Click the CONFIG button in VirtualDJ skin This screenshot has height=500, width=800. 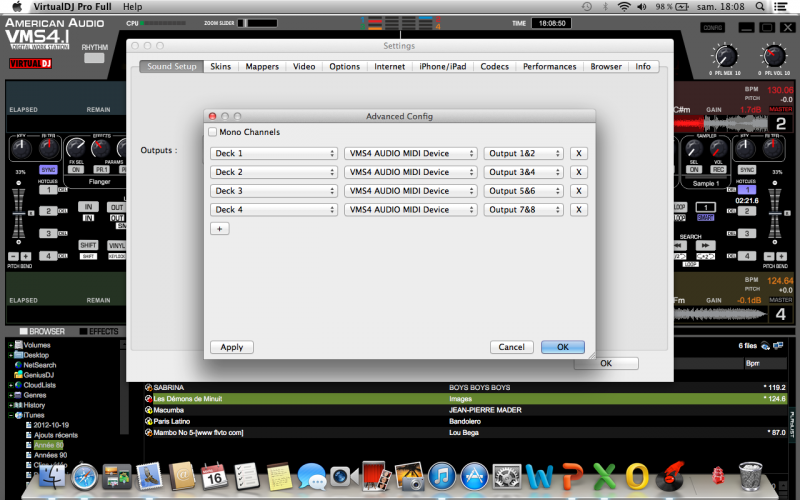click(x=712, y=28)
